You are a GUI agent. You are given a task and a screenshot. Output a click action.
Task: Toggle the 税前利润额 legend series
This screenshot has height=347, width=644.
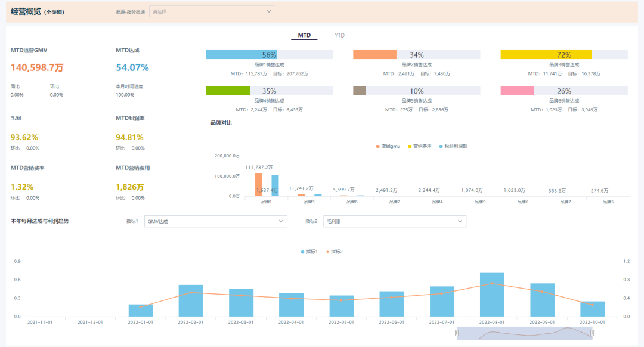tap(453, 147)
